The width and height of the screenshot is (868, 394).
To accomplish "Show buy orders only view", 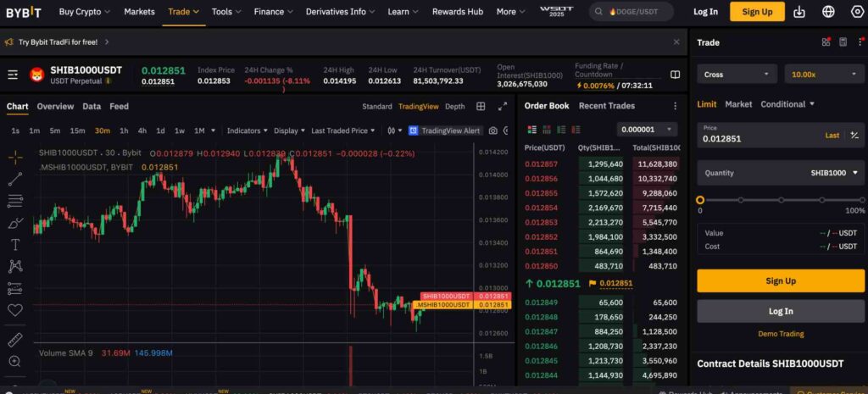I will click(x=561, y=130).
